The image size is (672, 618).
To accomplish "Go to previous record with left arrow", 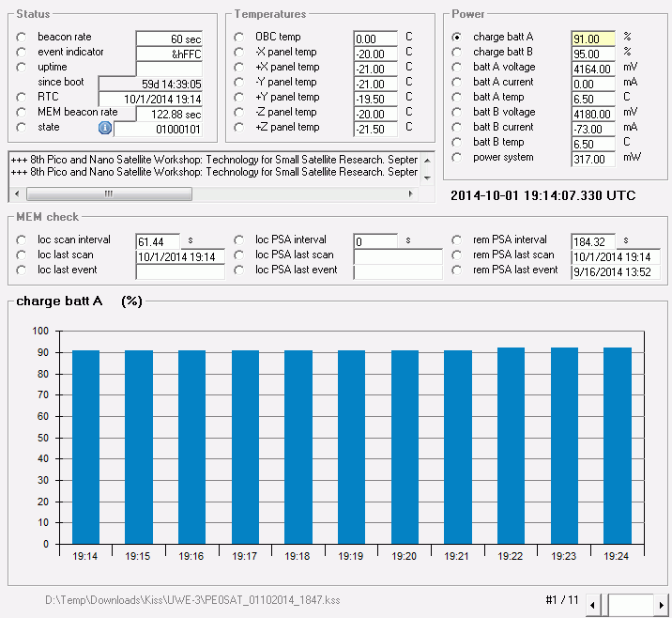I will pyautogui.click(x=593, y=605).
